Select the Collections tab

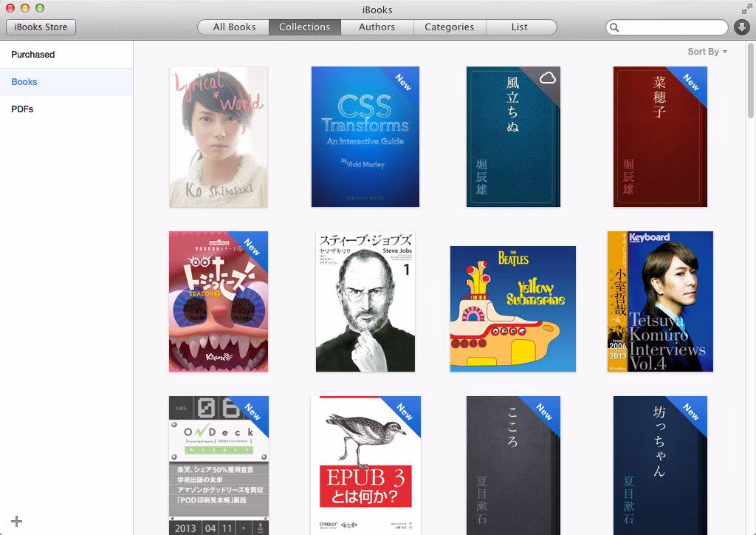305,27
